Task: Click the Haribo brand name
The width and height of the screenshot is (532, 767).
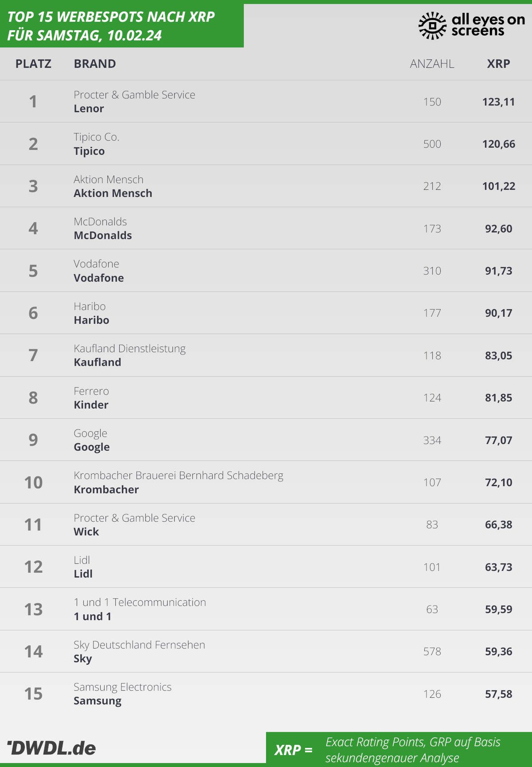Action: tap(91, 320)
